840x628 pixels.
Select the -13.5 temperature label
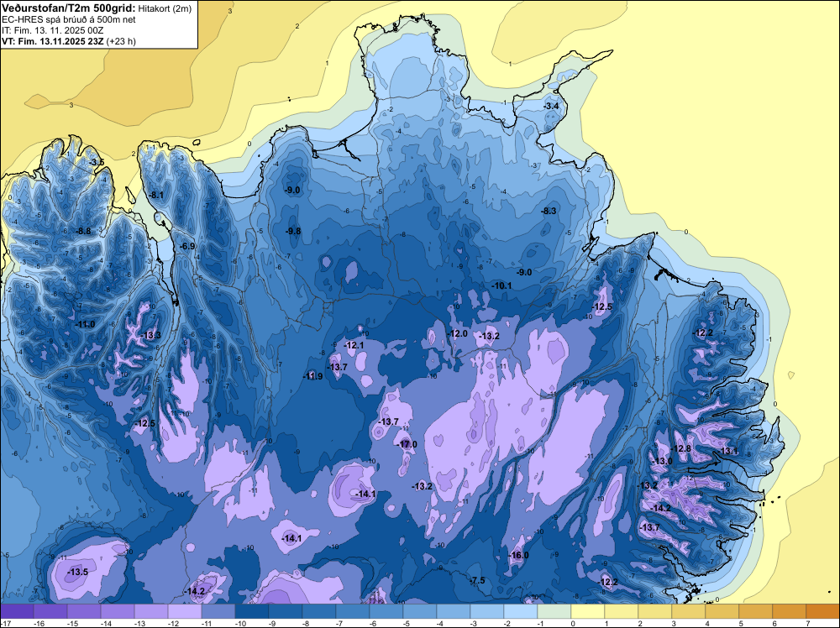pyautogui.click(x=78, y=572)
